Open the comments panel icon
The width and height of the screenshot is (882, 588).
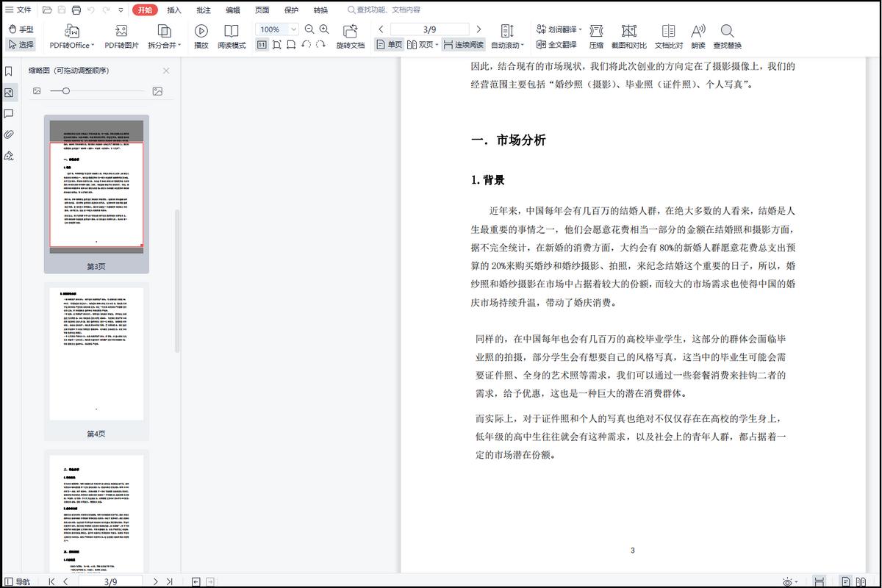pos(9,113)
